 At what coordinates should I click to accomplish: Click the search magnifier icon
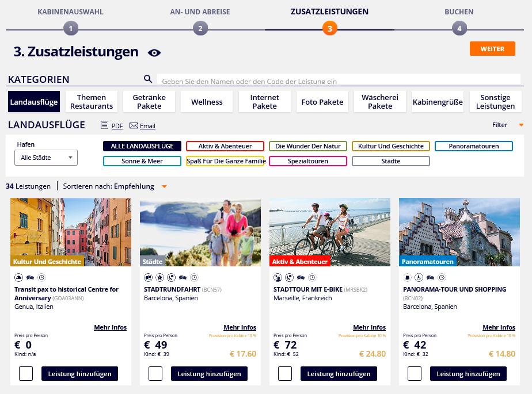pyautogui.click(x=148, y=79)
